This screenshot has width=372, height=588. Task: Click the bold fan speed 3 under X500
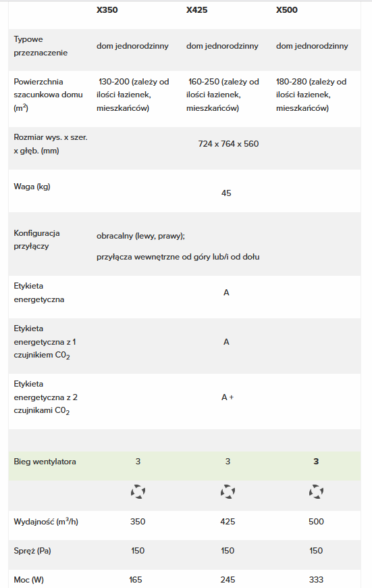click(316, 462)
